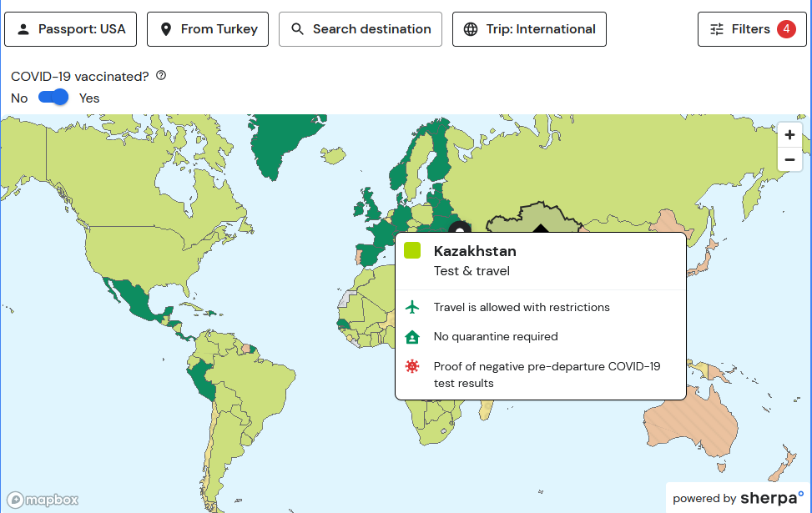Image resolution: width=812 pixels, height=513 pixels.
Task: Click the globe icon on Trip: International
Action: pos(470,28)
